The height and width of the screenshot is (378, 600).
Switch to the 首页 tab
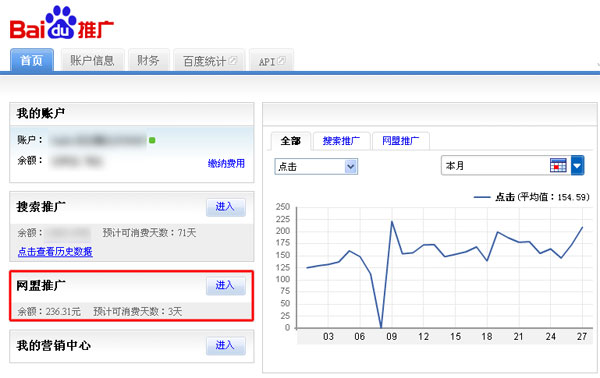(32, 60)
